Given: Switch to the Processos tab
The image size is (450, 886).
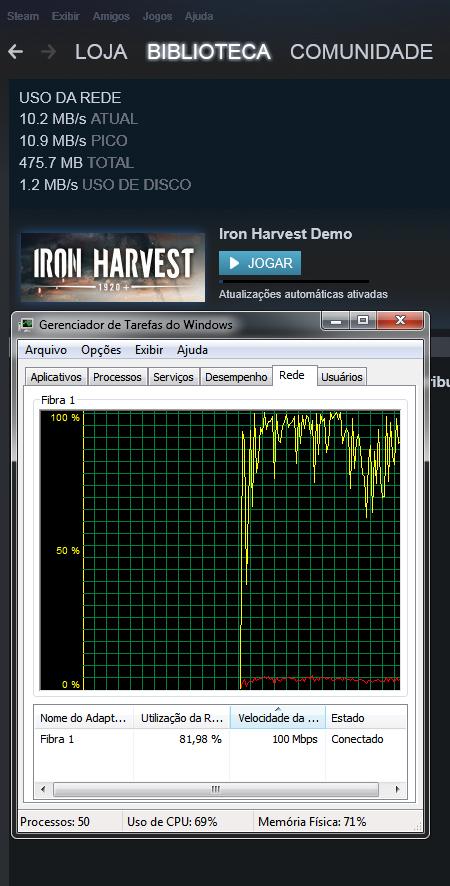Looking at the screenshot, I should click(x=118, y=377).
